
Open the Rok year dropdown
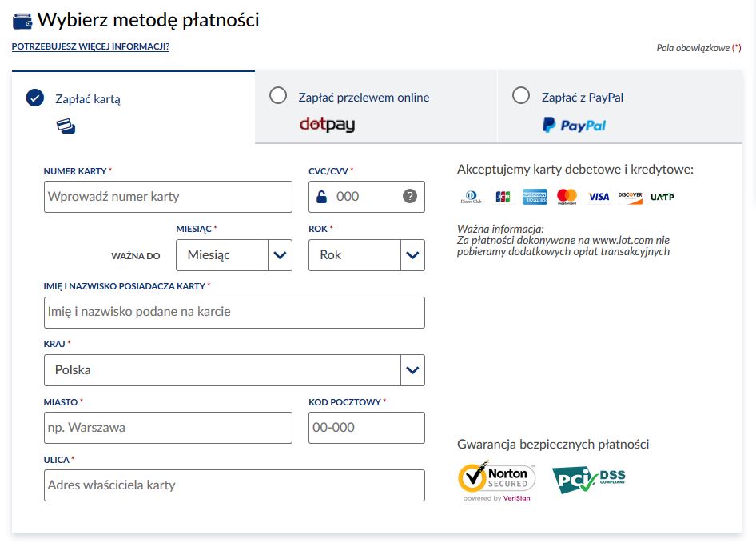click(367, 254)
